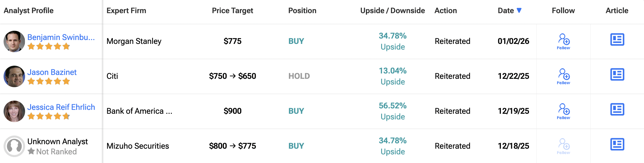The image size is (644, 163).
Task: Open the Mizuho Securities rating article
Action: coord(617,144)
